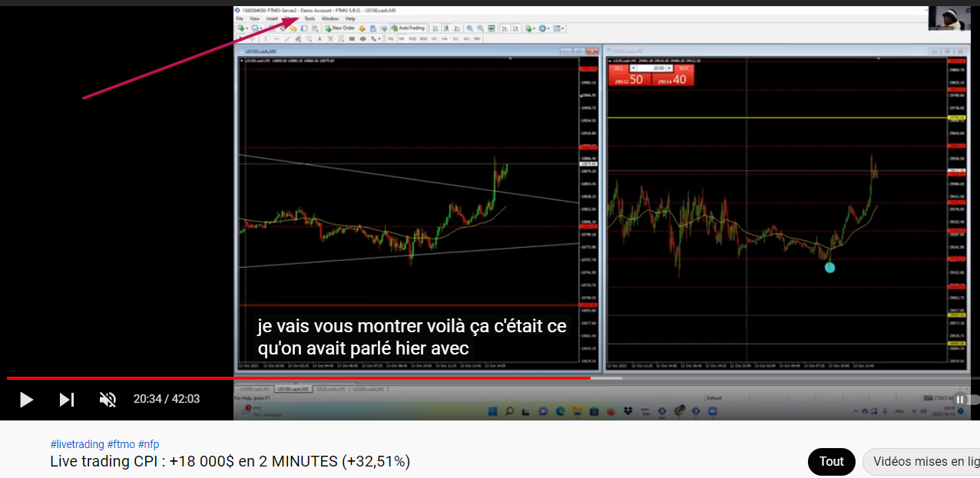Select the Tout filter chip

tap(832, 462)
